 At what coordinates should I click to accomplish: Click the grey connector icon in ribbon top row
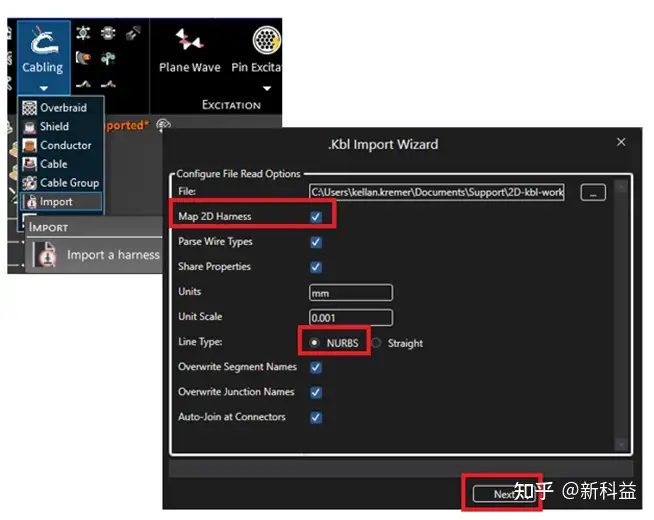click(108, 32)
